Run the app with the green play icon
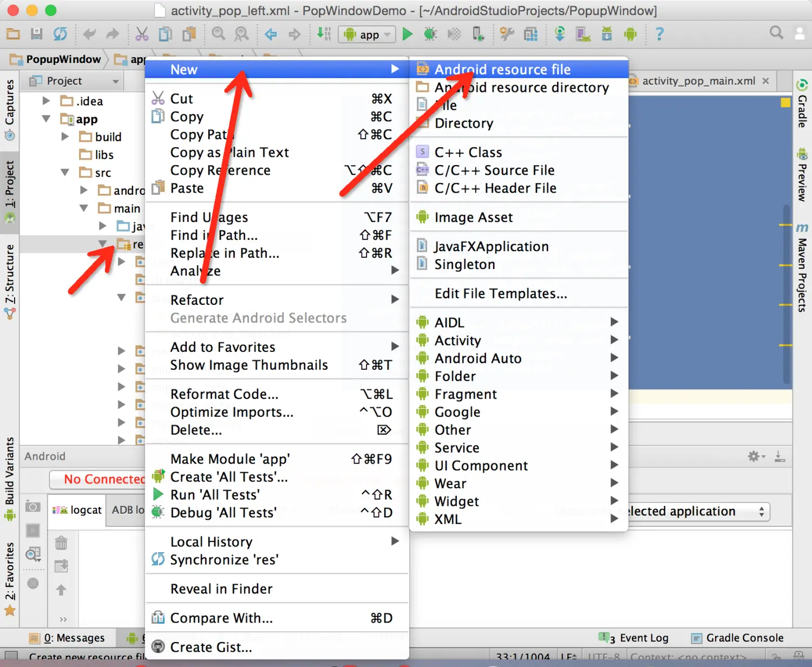812x667 pixels. 408,34
